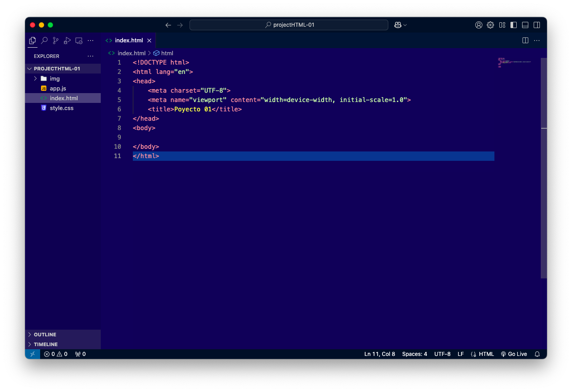The height and width of the screenshot is (392, 572).
Task: Go back with the left arrow
Action: (x=168, y=25)
